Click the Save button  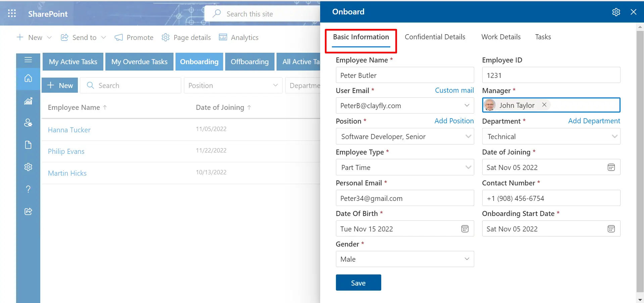[x=358, y=283]
